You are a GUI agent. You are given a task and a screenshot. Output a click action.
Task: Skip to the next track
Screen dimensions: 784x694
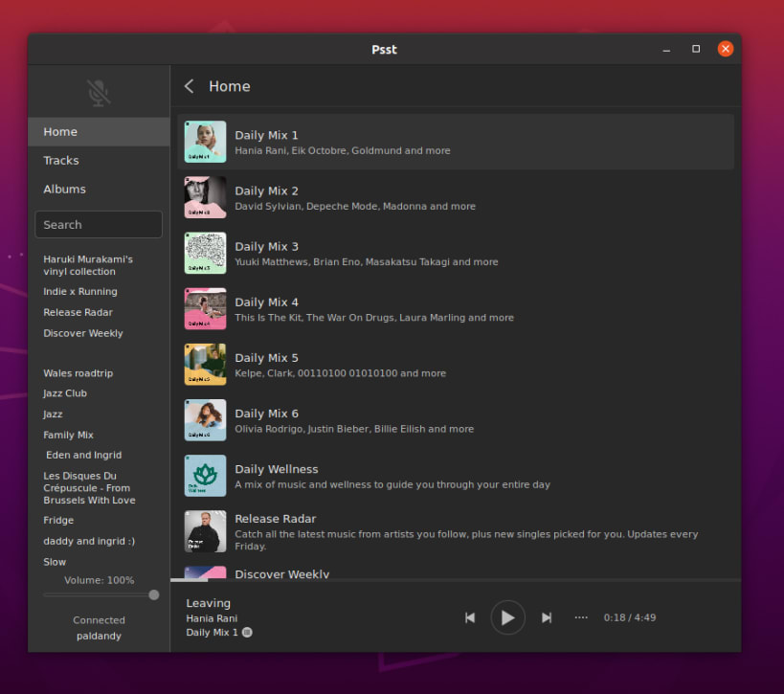pyautogui.click(x=547, y=617)
